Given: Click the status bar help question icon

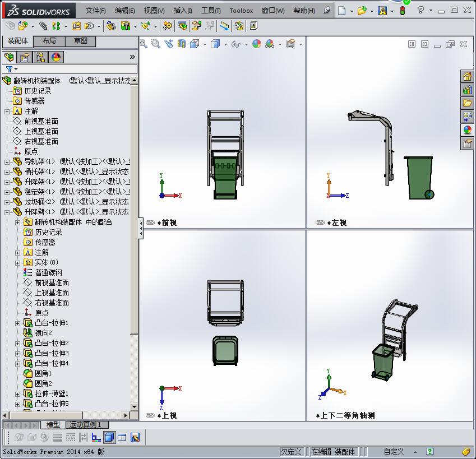Looking at the screenshot, I should (429, 451).
